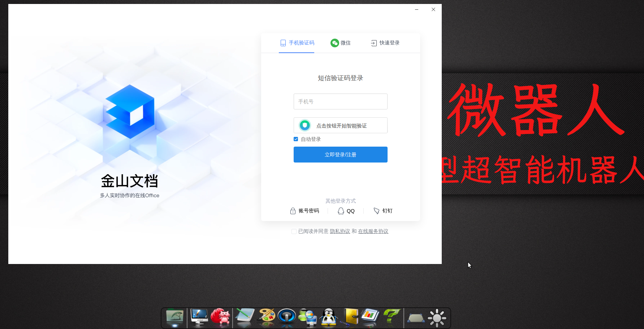Choose 账号密码 login method

tap(304, 211)
